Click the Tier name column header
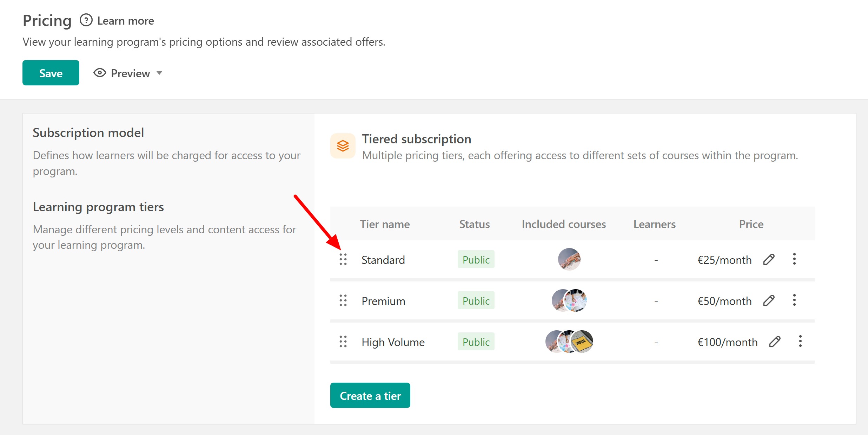The image size is (868, 435). pyautogui.click(x=385, y=224)
